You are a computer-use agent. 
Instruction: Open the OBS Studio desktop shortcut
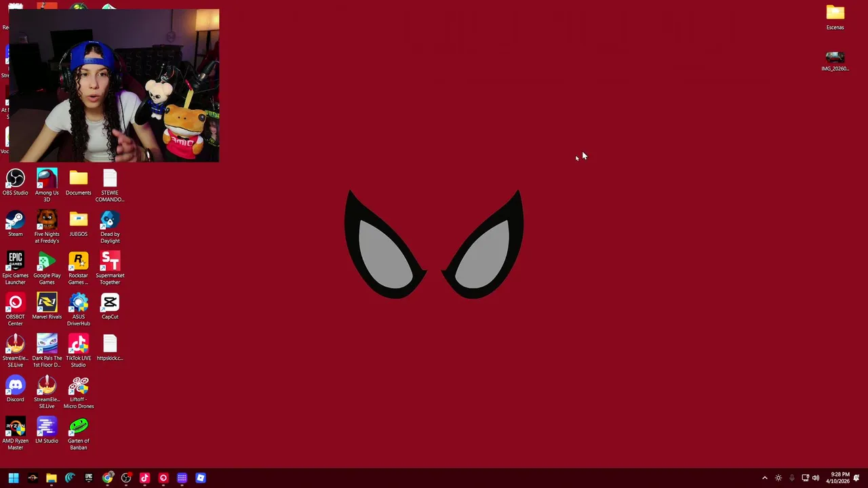(15, 182)
